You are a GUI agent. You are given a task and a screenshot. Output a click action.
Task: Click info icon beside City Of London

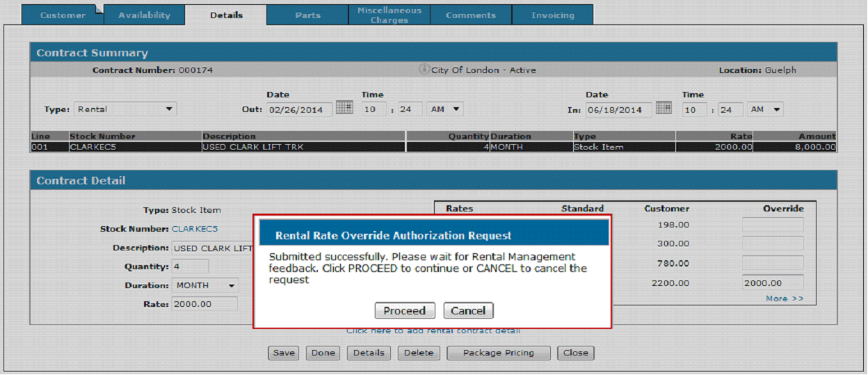pyautogui.click(x=424, y=70)
